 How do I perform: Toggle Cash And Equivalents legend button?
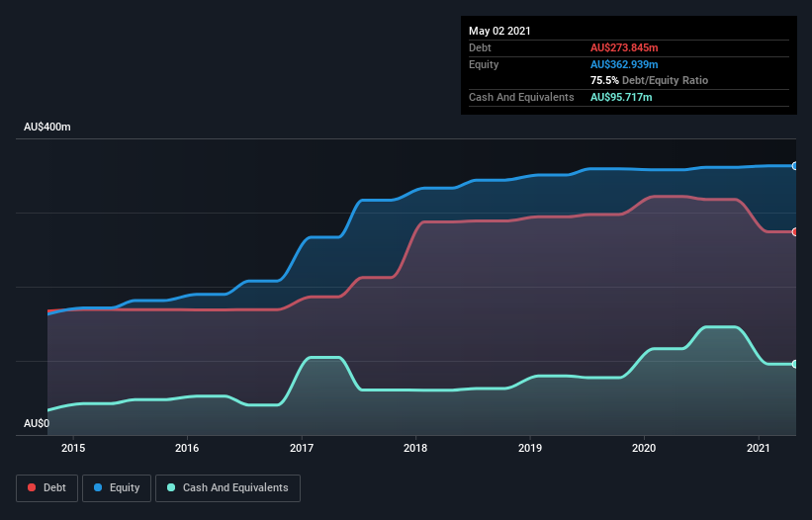(x=227, y=488)
